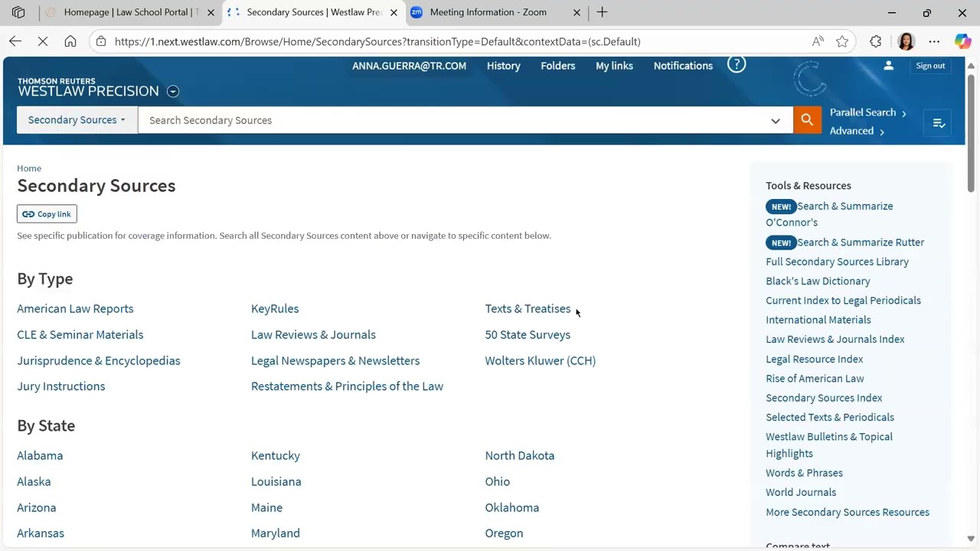Open American Law Reports

[75, 308]
